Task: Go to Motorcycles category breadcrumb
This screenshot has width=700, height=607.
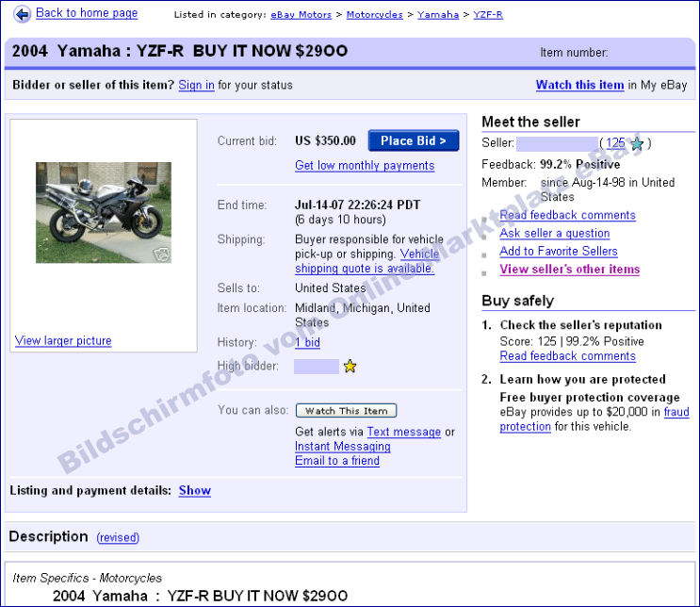Action: (x=375, y=15)
